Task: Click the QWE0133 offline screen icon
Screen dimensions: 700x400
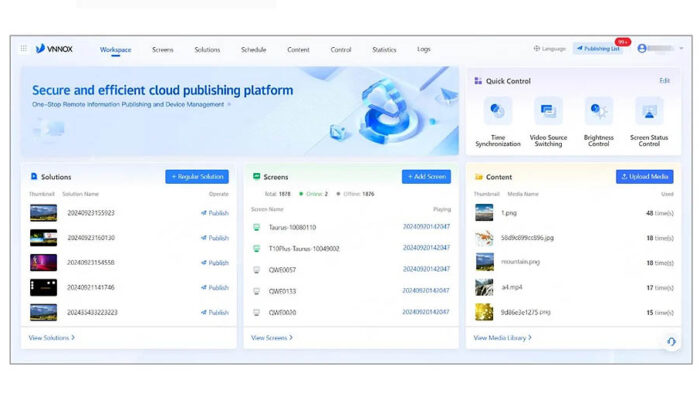Action: (x=257, y=291)
